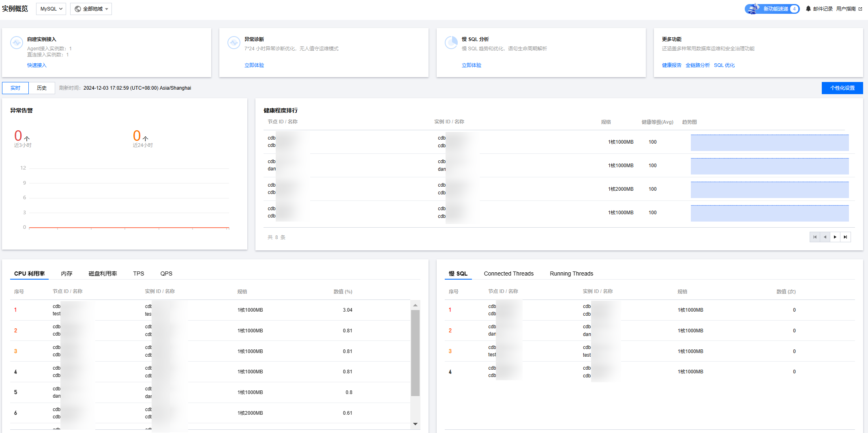Open the 快速接入 link
The image size is (868, 433).
[37, 65]
